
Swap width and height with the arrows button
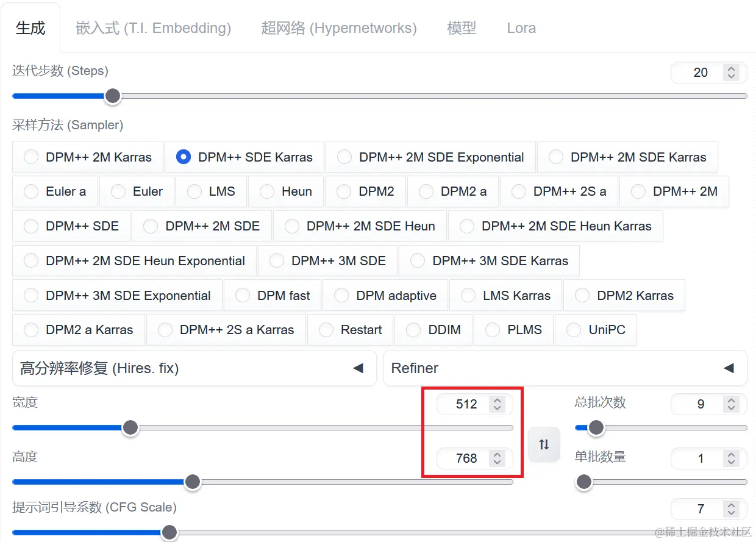point(544,444)
